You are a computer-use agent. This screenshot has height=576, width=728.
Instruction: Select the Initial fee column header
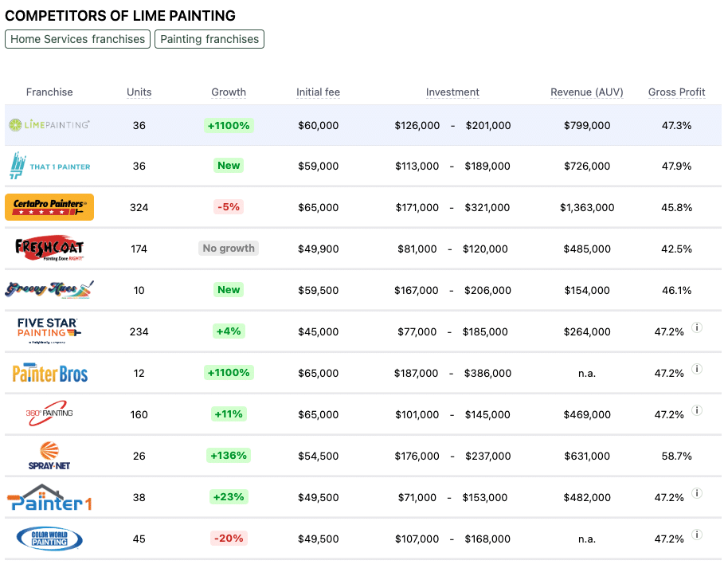[x=318, y=92]
